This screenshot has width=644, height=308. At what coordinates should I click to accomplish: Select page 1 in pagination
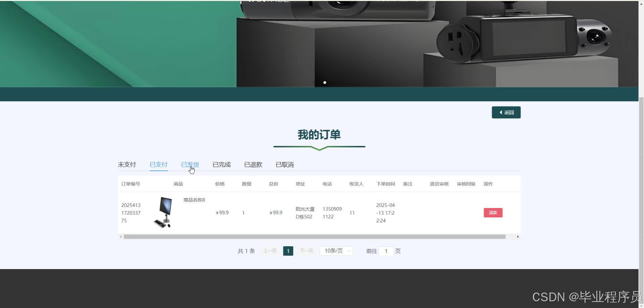(x=288, y=251)
